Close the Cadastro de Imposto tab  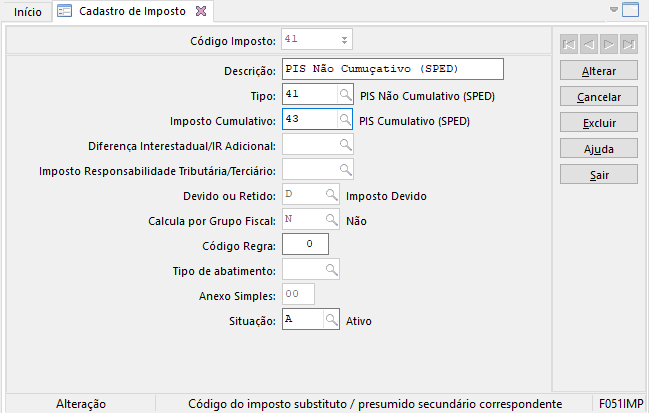(x=200, y=11)
